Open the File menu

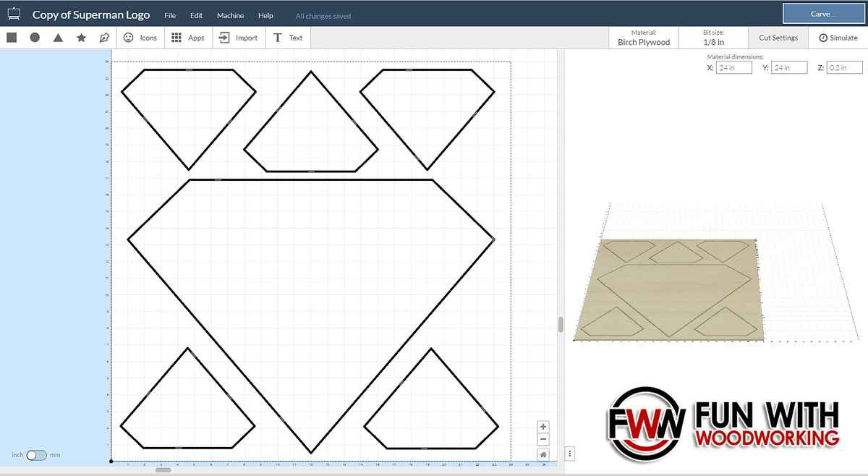170,15
